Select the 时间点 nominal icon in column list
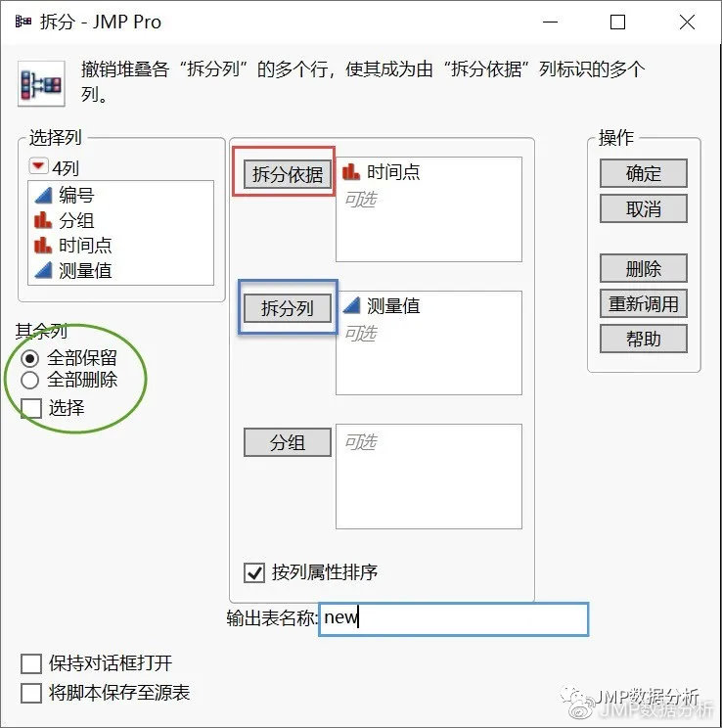The height and width of the screenshot is (728, 722). (x=43, y=246)
